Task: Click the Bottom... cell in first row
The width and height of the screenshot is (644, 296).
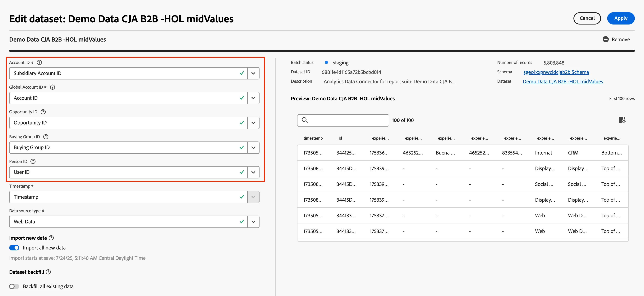Action: (x=611, y=153)
